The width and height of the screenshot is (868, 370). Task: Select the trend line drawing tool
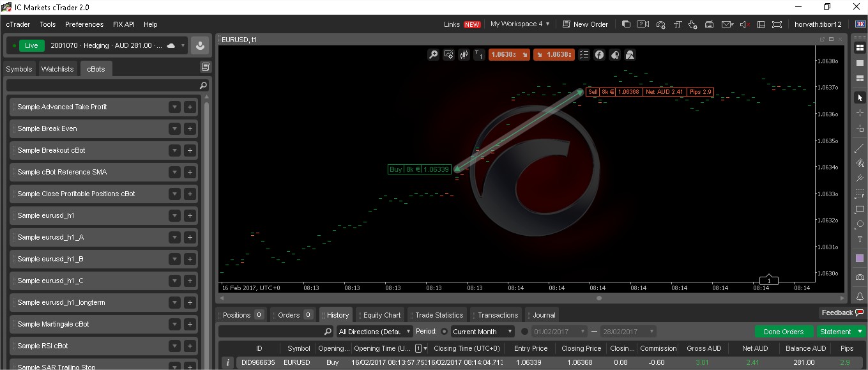[x=860, y=148]
